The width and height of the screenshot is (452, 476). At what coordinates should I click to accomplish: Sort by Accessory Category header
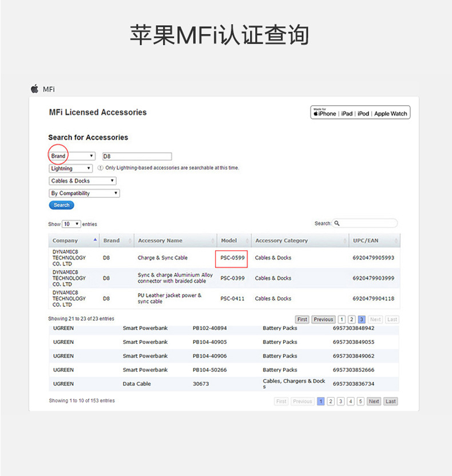pyautogui.click(x=300, y=240)
